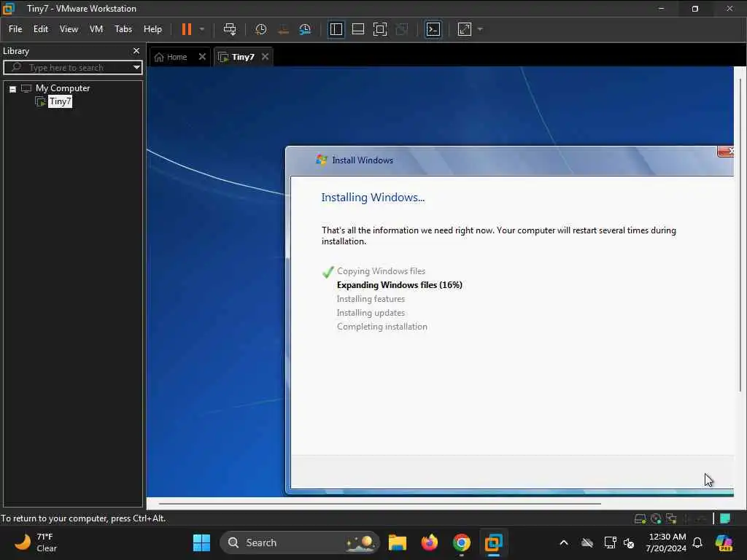
Task: Click the muted volume tray icon
Action: tap(629, 542)
